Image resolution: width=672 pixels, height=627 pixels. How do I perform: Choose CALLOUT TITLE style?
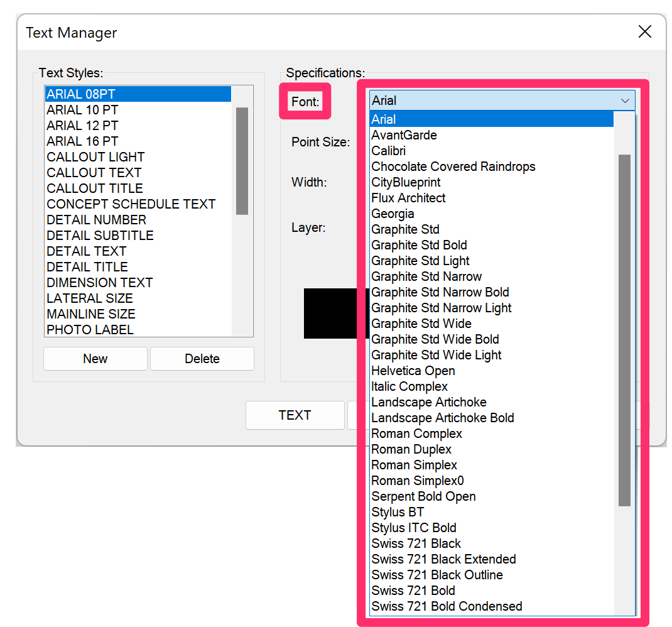[x=138, y=188]
